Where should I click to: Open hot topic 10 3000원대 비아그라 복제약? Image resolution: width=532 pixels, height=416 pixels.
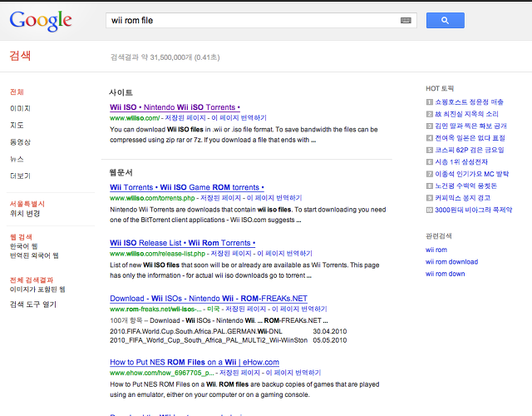[x=474, y=210]
